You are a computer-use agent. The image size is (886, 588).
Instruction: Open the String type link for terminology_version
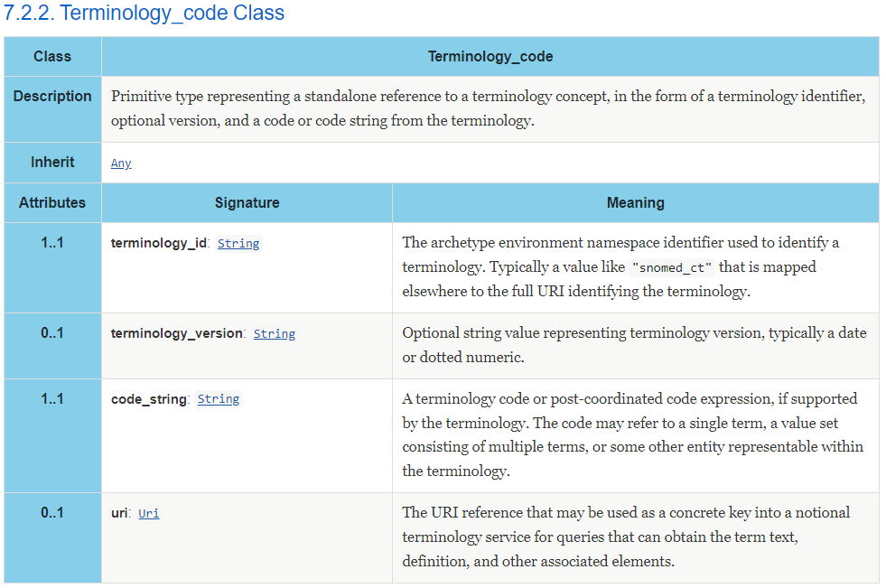(x=274, y=334)
